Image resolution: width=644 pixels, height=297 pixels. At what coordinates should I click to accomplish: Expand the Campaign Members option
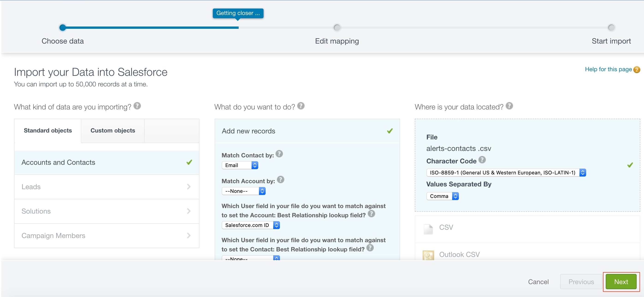(x=107, y=236)
